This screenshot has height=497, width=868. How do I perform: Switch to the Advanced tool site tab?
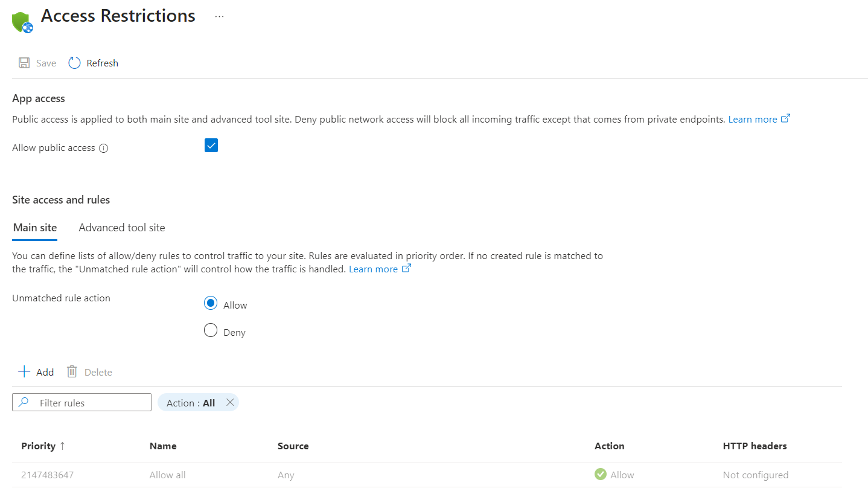pos(122,228)
